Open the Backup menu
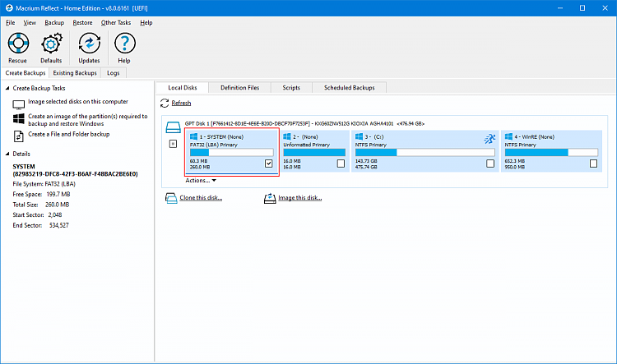 (x=54, y=23)
